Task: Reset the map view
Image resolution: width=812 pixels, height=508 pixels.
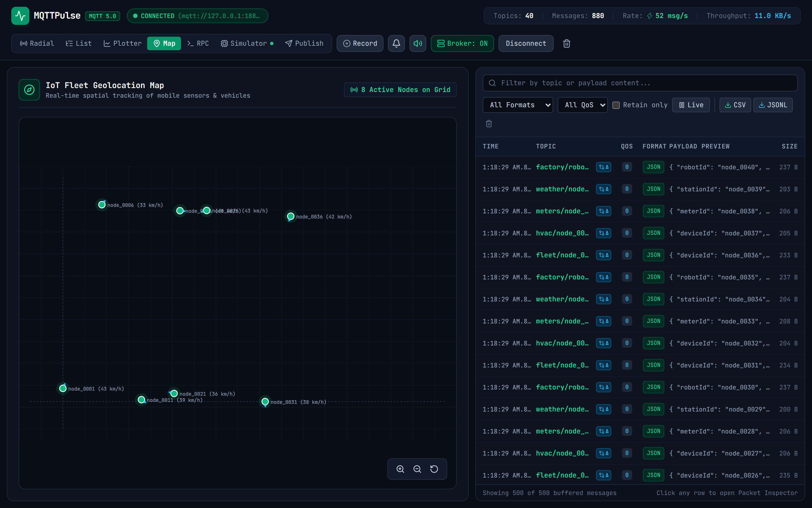Action: point(434,469)
